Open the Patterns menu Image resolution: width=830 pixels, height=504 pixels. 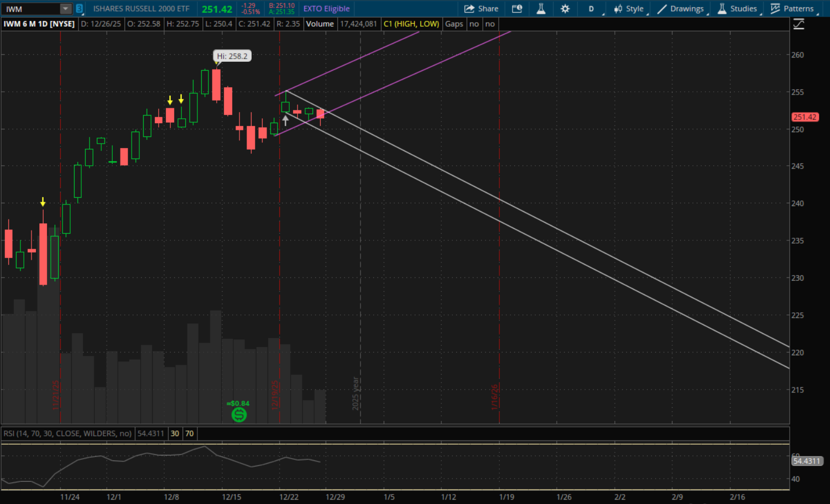pyautogui.click(x=792, y=9)
